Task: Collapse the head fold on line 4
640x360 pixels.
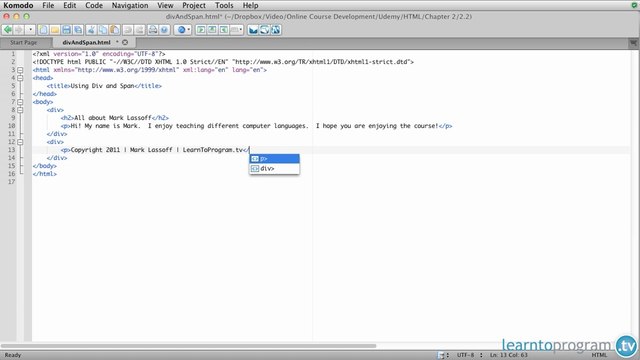Action: (20, 78)
